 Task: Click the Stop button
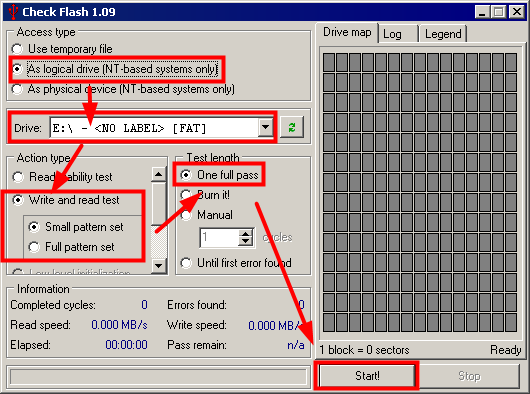point(469,376)
